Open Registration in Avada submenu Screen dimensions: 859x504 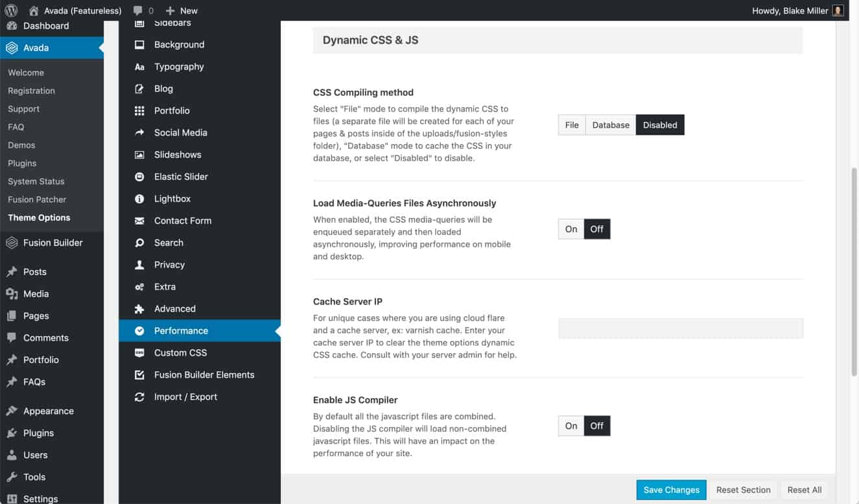pyautogui.click(x=31, y=91)
